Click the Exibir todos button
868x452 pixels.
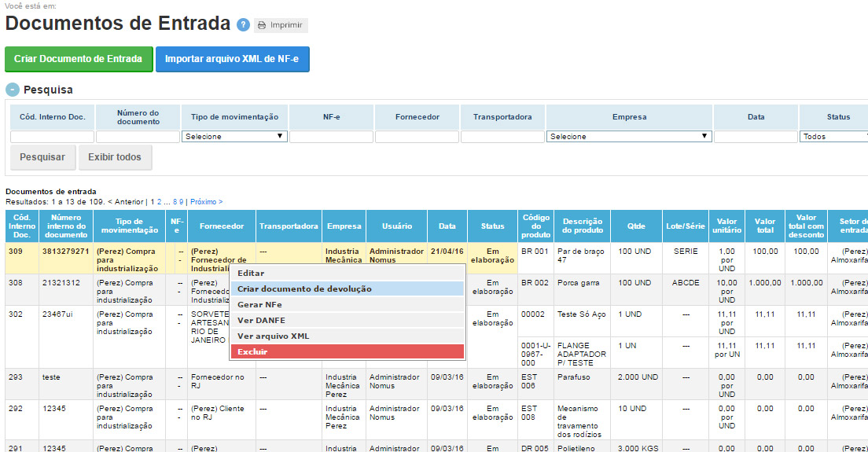click(x=115, y=157)
